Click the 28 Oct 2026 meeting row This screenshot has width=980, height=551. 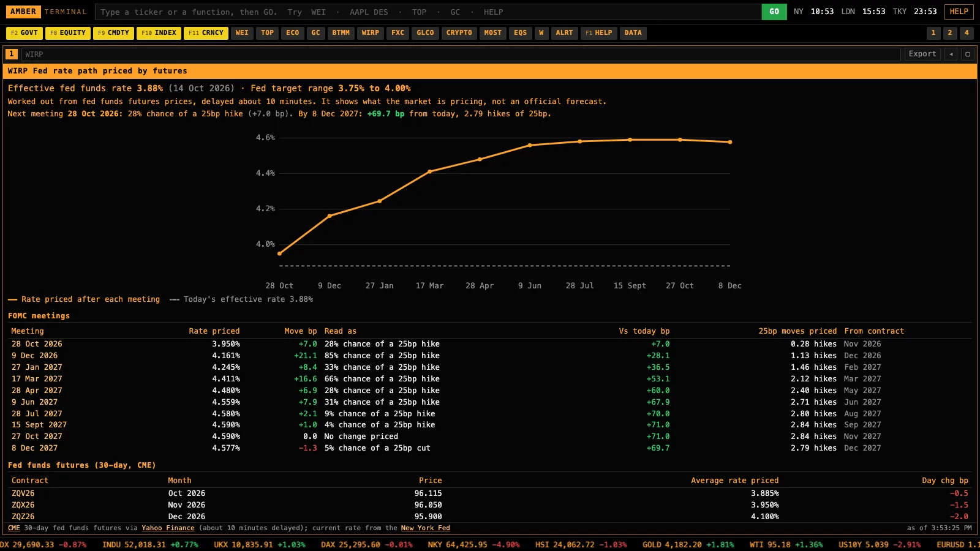490,344
